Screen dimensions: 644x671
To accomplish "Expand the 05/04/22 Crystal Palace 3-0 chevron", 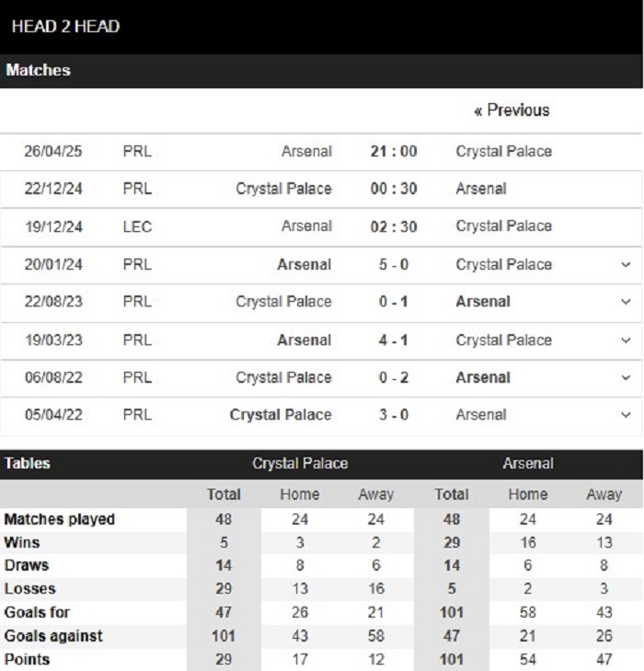I will coord(626,415).
